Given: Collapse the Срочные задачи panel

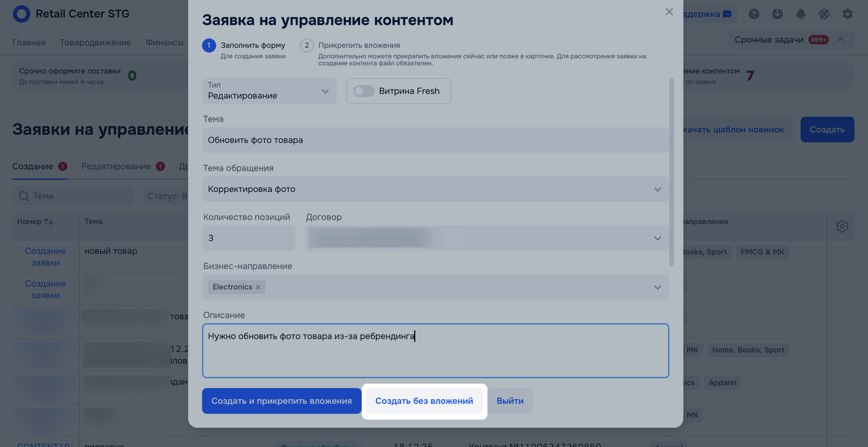Looking at the screenshot, I should 840,40.
